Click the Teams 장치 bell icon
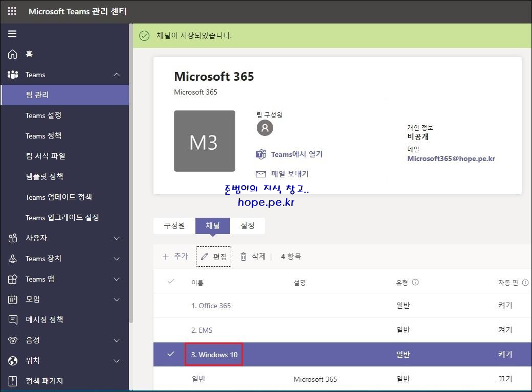The height and width of the screenshot is (392, 532). [x=13, y=259]
